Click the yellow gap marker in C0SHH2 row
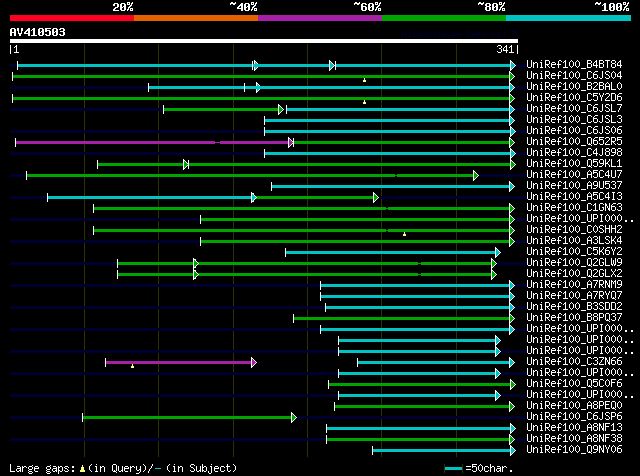640x476 pixels. 404,234
